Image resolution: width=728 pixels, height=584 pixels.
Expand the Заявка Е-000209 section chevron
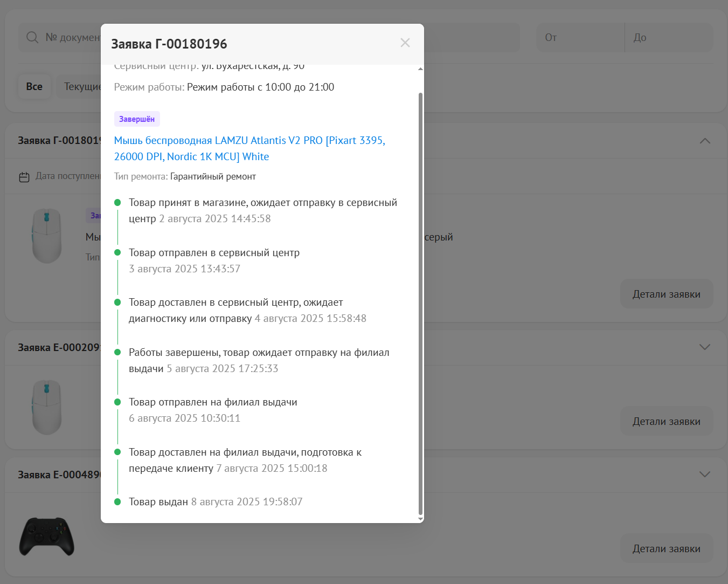704,347
